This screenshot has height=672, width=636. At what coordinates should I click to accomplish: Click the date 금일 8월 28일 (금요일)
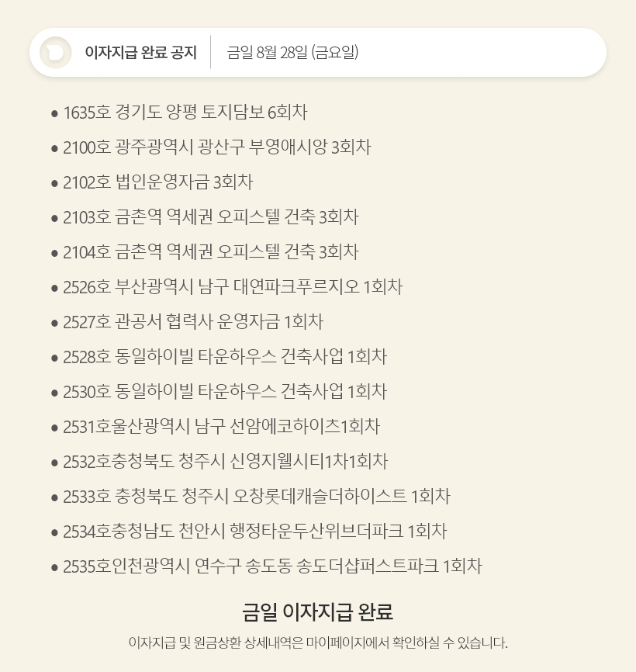[292, 53]
